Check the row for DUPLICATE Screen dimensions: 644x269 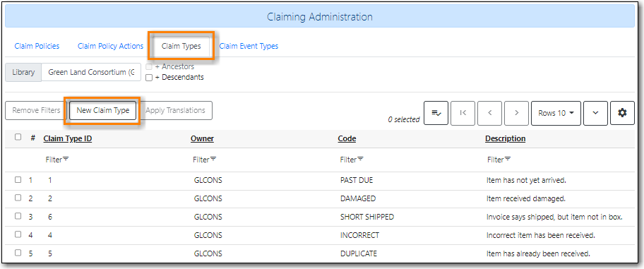(x=18, y=253)
